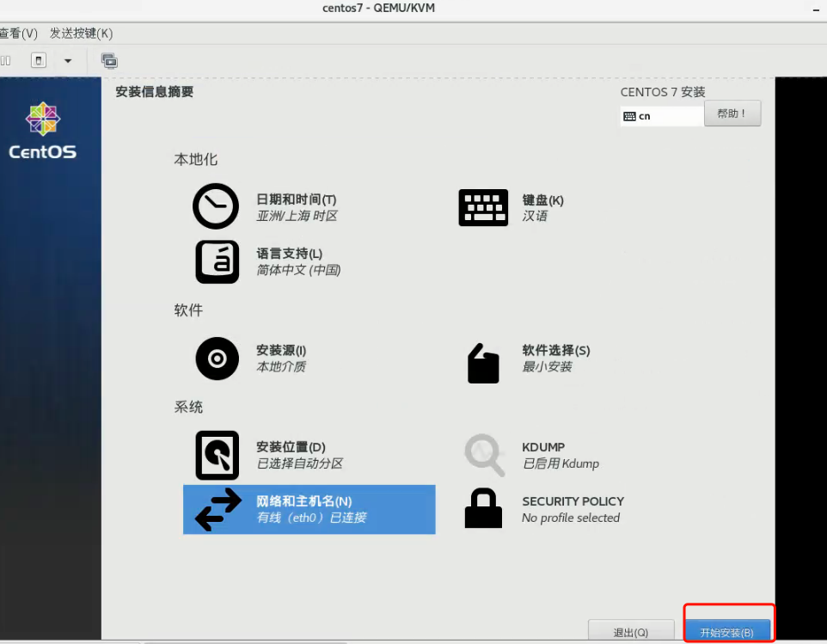Click 已启用 Kdump status text
827x644 pixels.
pyautogui.click(x=561, y=463)
